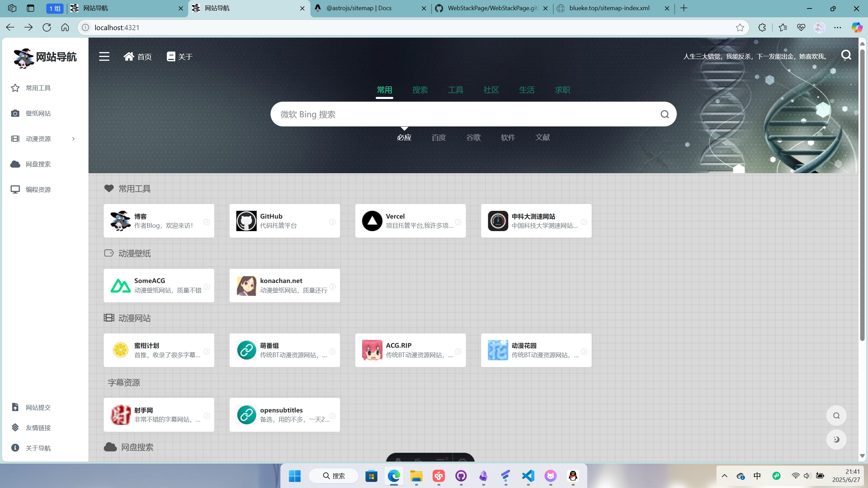Open the GitHub site card
This screenshot has width=868, height=488.
(284, 221)
